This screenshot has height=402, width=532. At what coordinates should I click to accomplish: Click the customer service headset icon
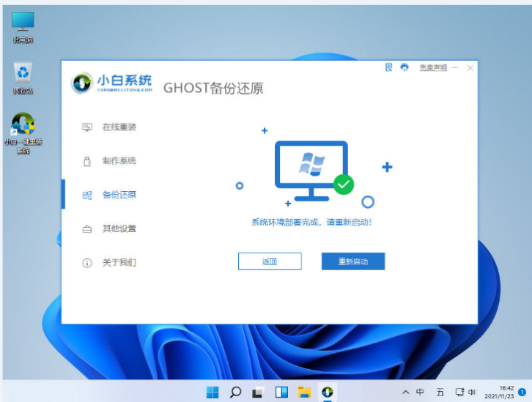pos(404,67)
